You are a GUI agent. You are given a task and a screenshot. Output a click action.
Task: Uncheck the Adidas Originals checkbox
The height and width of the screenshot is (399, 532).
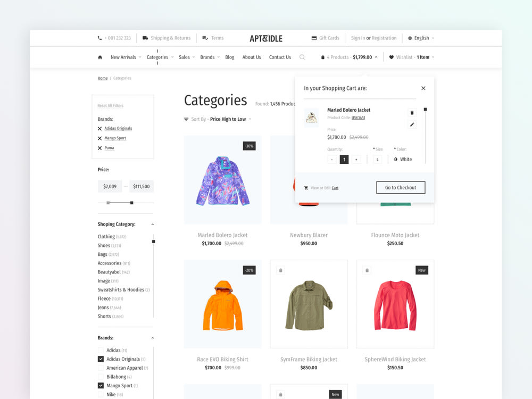101,359
